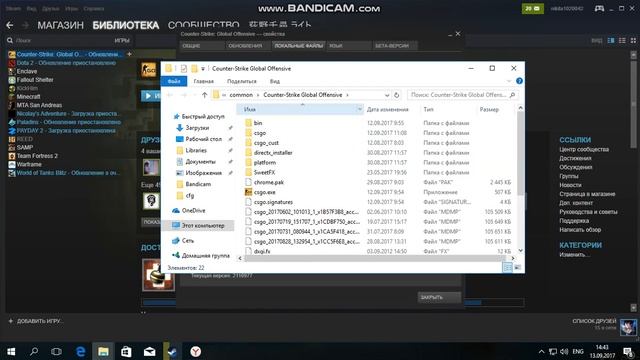
Task: Open СПИСОК ДРУЗЕЙ in Steam
Action: click(x=594, y=321)
